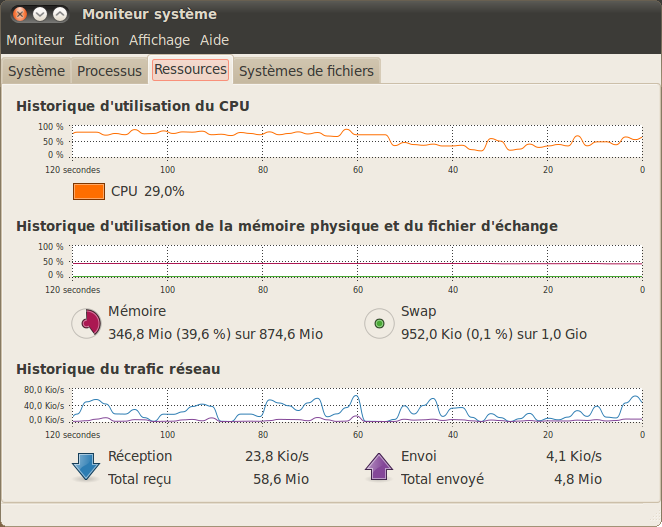Open the Affichage menu

click(x=159, y=40)
